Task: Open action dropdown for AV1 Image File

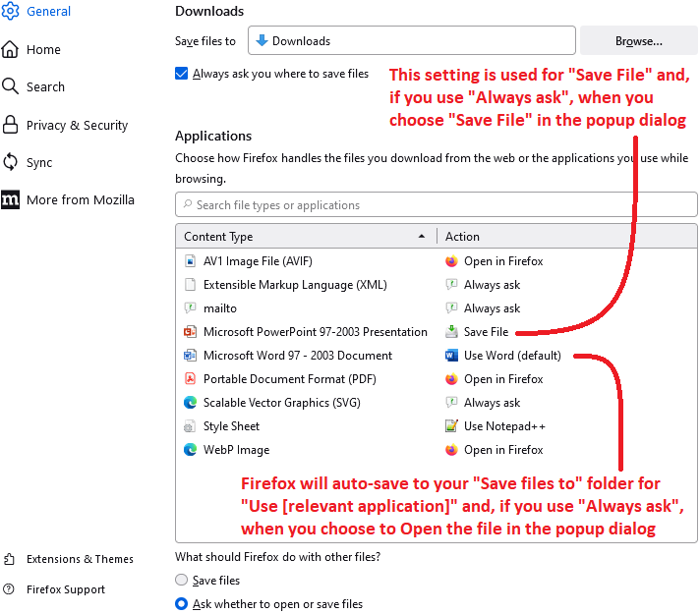Action: tap(503, 261)
